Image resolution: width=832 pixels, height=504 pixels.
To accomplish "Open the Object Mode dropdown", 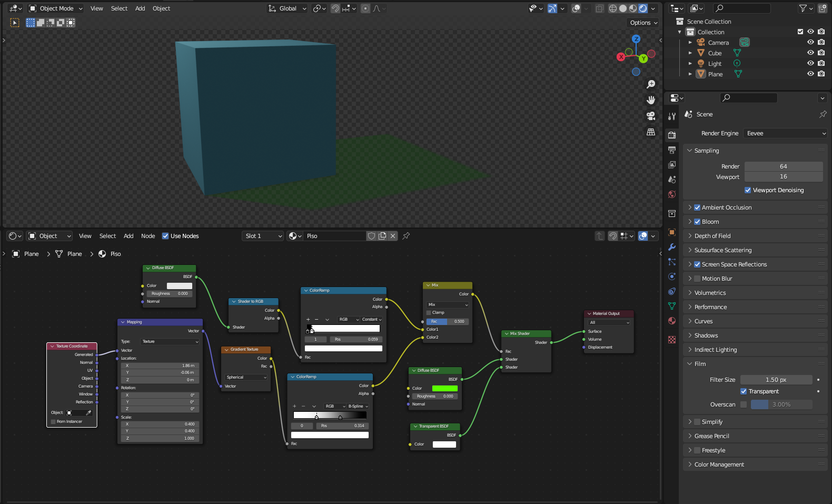I will pyautogui.click(x=55, y=8).
